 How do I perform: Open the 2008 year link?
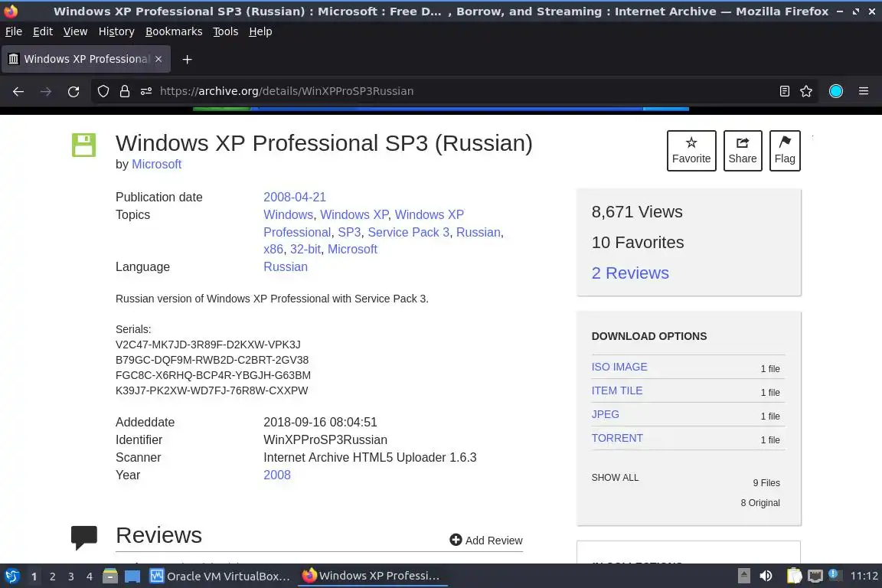277,475
